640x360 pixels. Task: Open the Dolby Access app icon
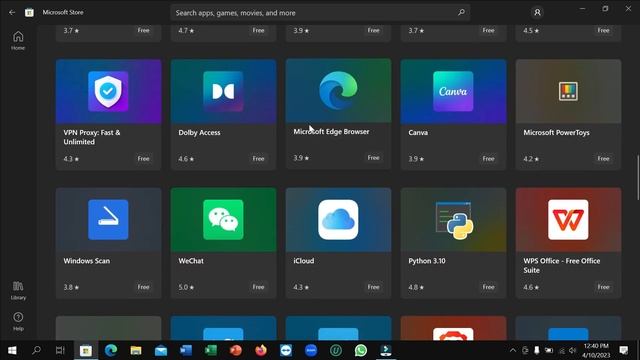click(x=223, y=91)
